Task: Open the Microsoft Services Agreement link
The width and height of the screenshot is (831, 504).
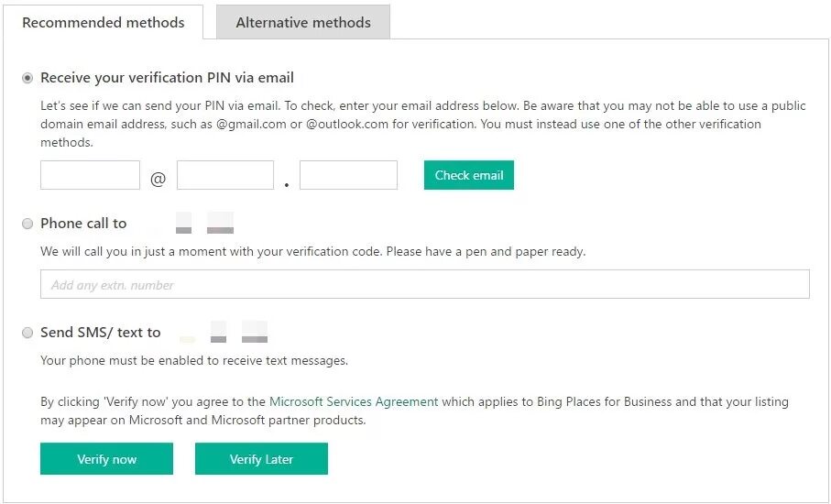Action: tap(354, 401)
